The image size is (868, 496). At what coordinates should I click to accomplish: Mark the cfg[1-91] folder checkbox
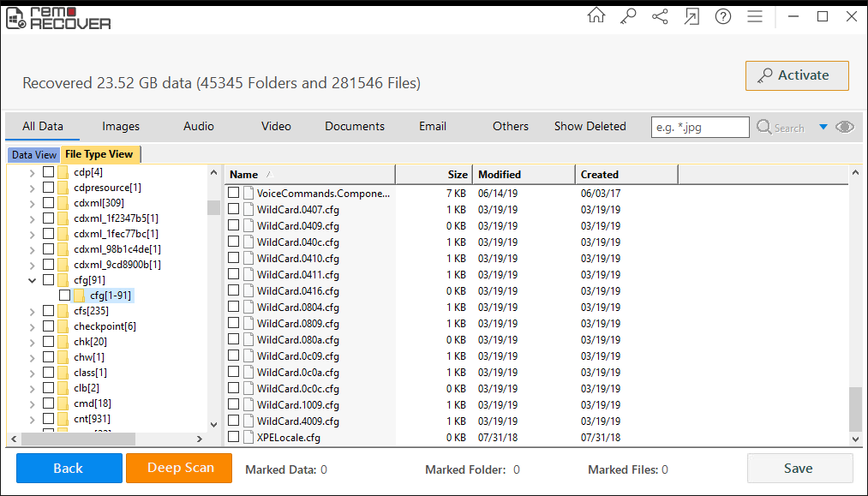(65, 296)
